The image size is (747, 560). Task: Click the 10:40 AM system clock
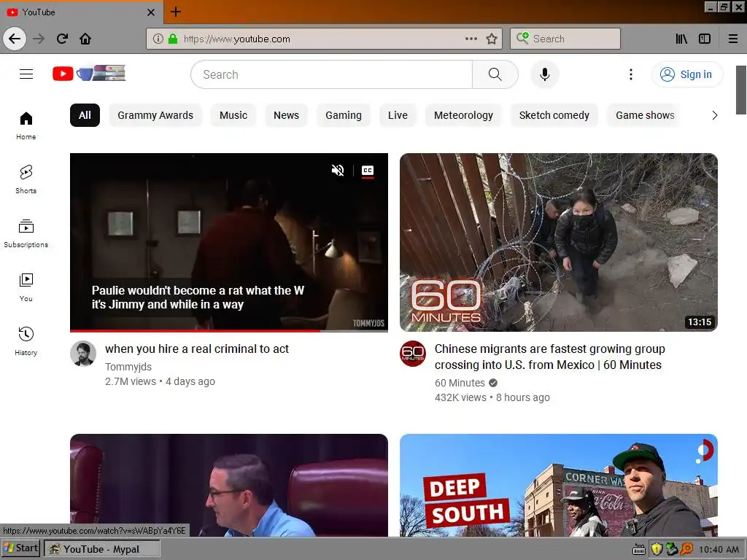719,550
